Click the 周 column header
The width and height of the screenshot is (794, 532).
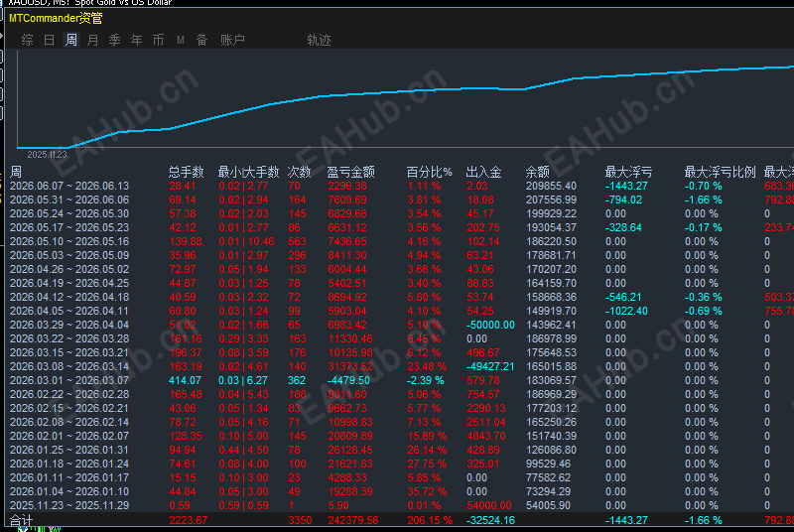tap(16, 172)
